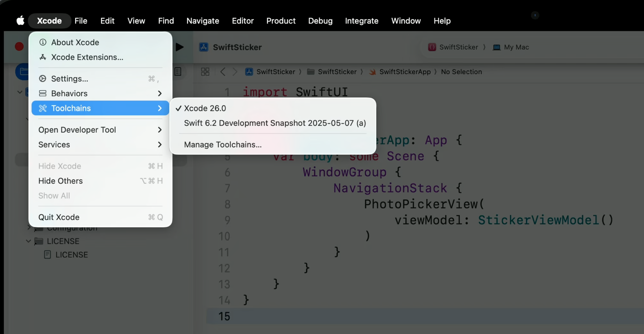Open the Debug menu
The image size is (644, 334).
coord(320,21)
